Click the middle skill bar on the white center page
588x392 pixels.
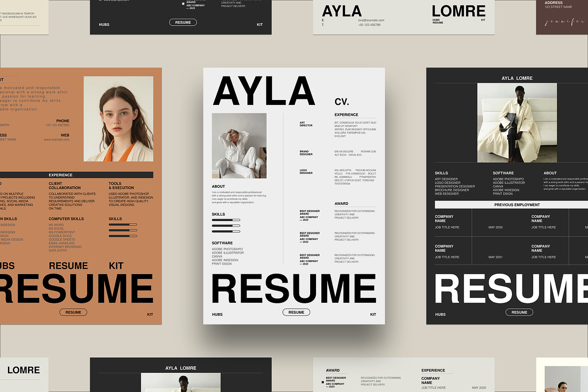point(226,225)
